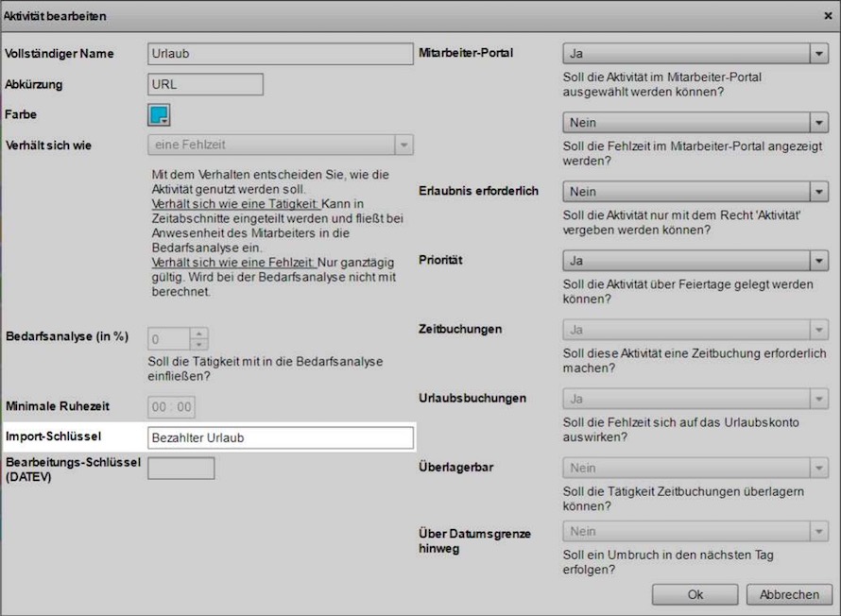Screen dimensions: 841x616
Task: Click the 'Aktivität bearbeiten' dialog title
Action: [55, 16]
